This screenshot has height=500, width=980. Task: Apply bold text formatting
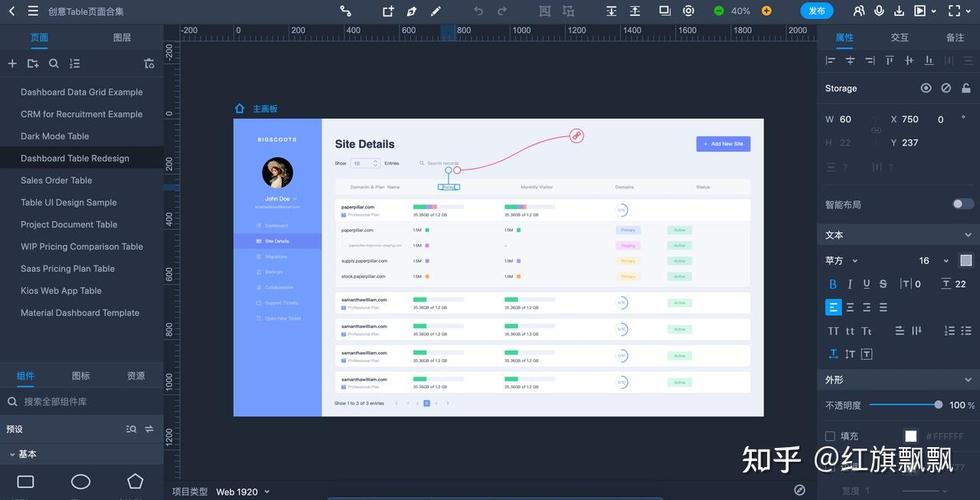(x=832, y=284)
